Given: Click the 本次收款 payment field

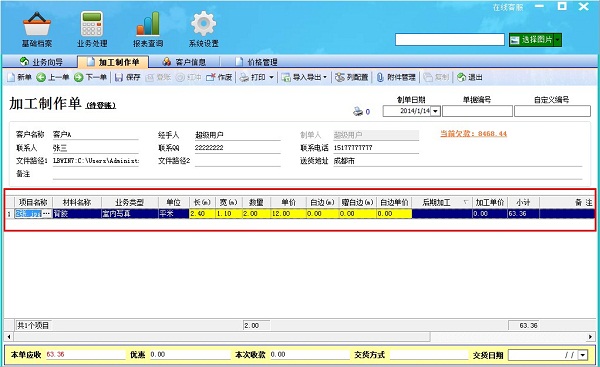Looking at the screenshot, I should (310, 355).
